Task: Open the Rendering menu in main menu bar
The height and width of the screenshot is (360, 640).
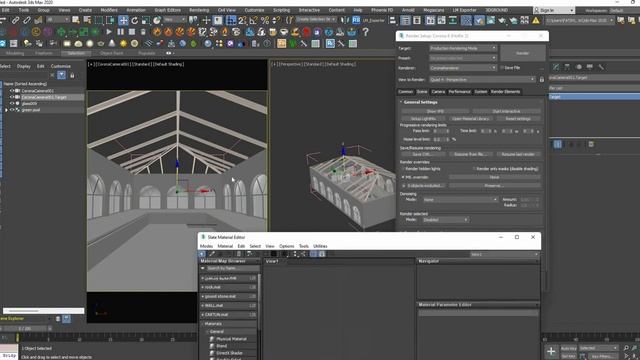Action: click(199, 10)
